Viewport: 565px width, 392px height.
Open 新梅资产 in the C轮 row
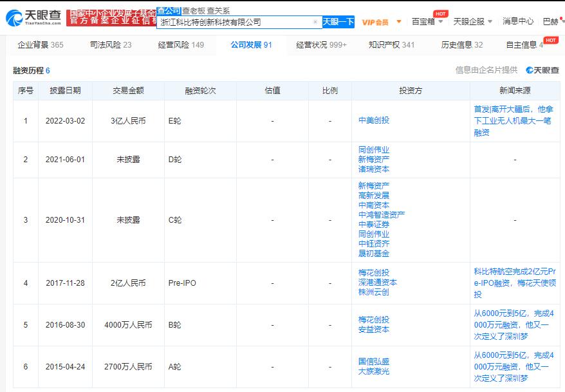pyautogui.click(x=374, y=185)
